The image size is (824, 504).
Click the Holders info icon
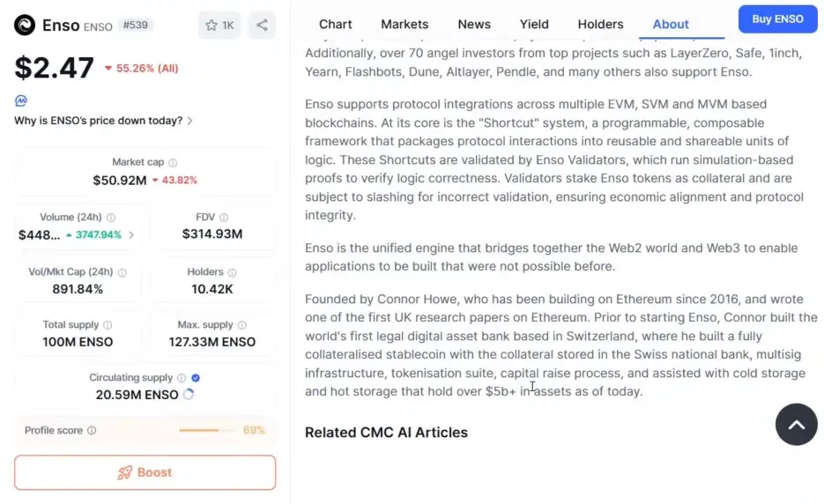(232, 273)
